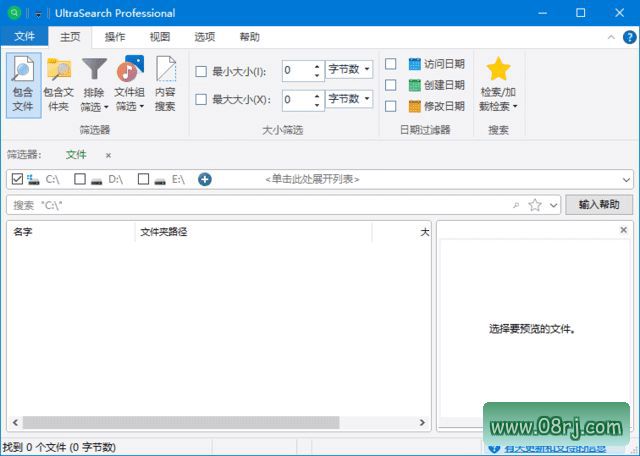Click the 包含文件夹 folder search icon
The image size is (640, 456).
pyautogui.click(x=59, y=69)
